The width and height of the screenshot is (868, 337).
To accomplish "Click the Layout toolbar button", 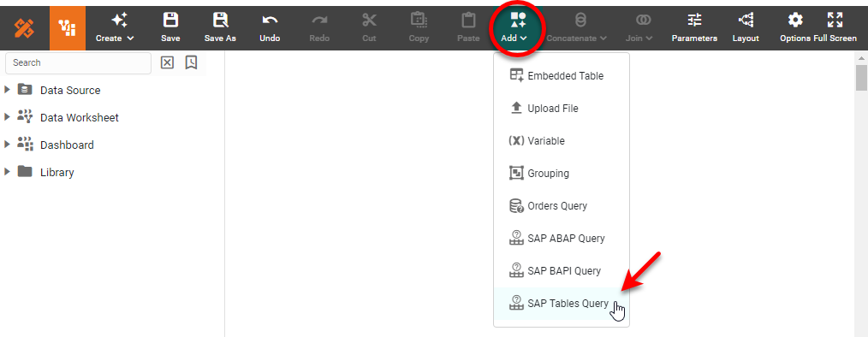I will [x=746, y=28].
